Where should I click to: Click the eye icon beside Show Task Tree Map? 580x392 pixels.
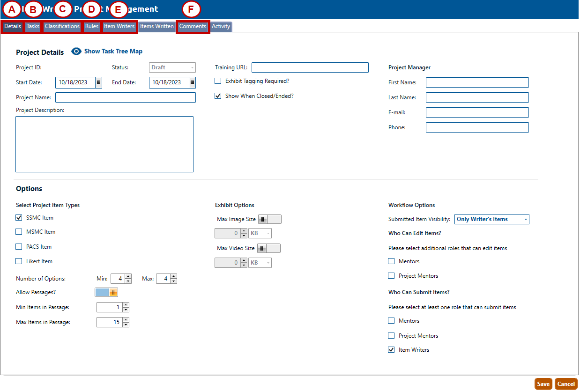point(76,52)
